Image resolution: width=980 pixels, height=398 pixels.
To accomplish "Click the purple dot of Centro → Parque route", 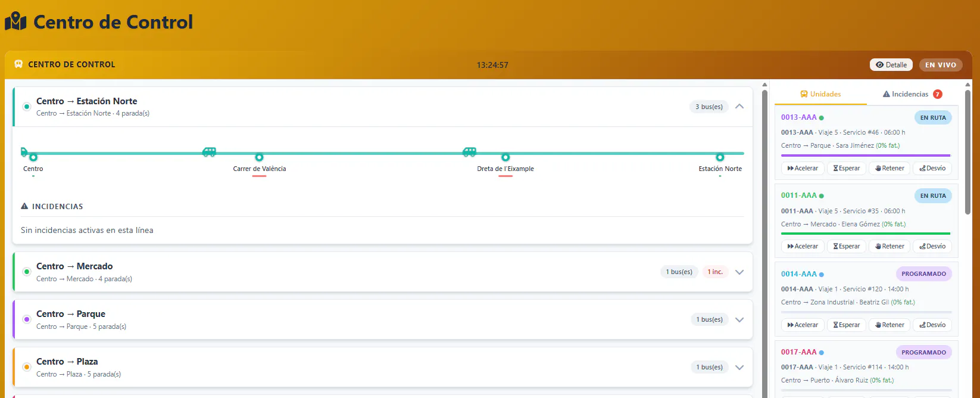I will click(x=27, y=319).
